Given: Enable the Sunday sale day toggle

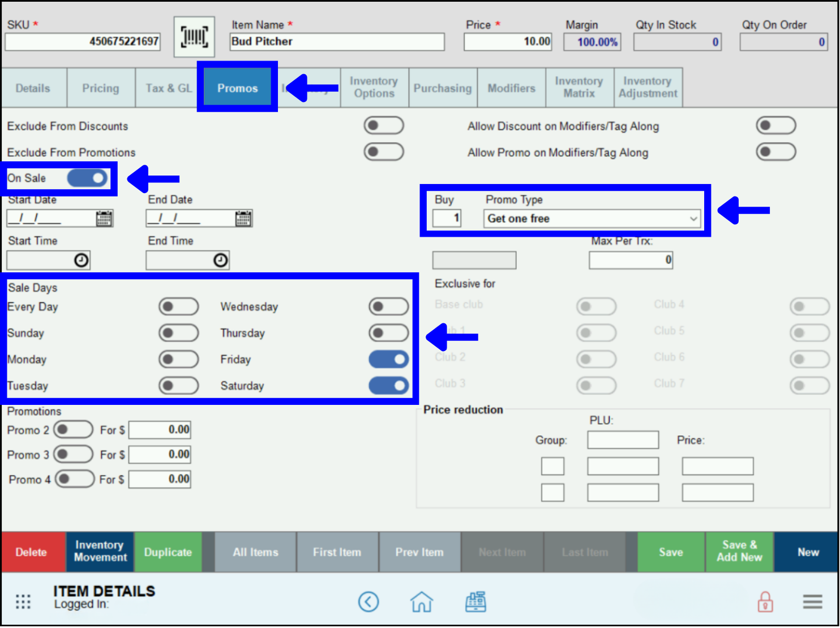Looking at the screenshot, I should (179, 333).
